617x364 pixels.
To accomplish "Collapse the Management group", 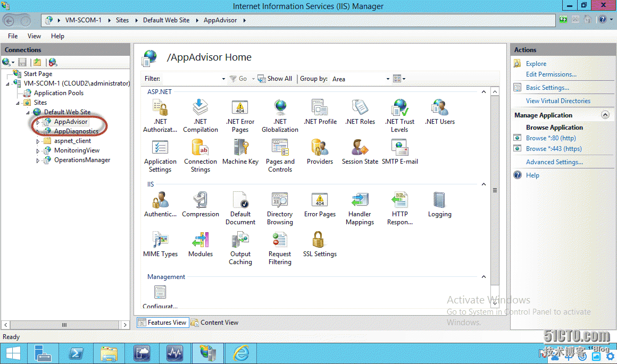I will pos(483,276).
